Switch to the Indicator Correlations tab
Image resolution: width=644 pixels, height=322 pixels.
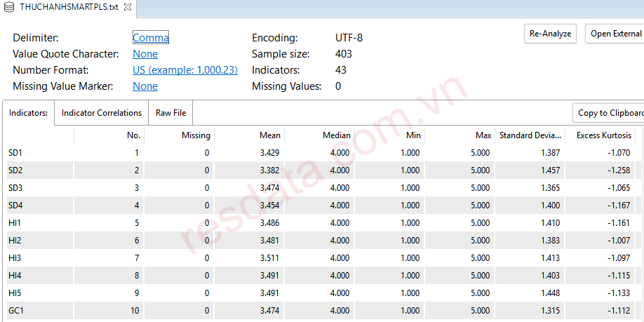[101, 113]
